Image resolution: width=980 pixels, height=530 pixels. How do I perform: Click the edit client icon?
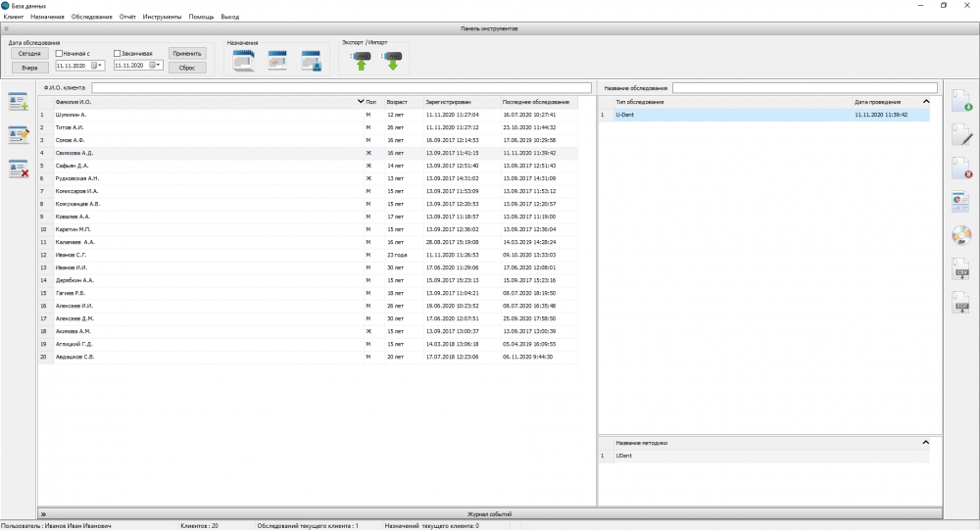coord(18,135)
